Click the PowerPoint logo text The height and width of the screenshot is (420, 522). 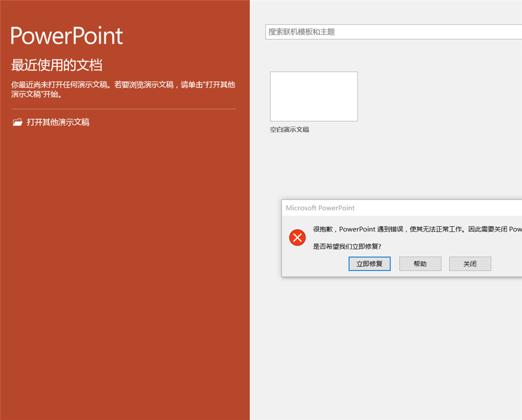click(67, 36)
